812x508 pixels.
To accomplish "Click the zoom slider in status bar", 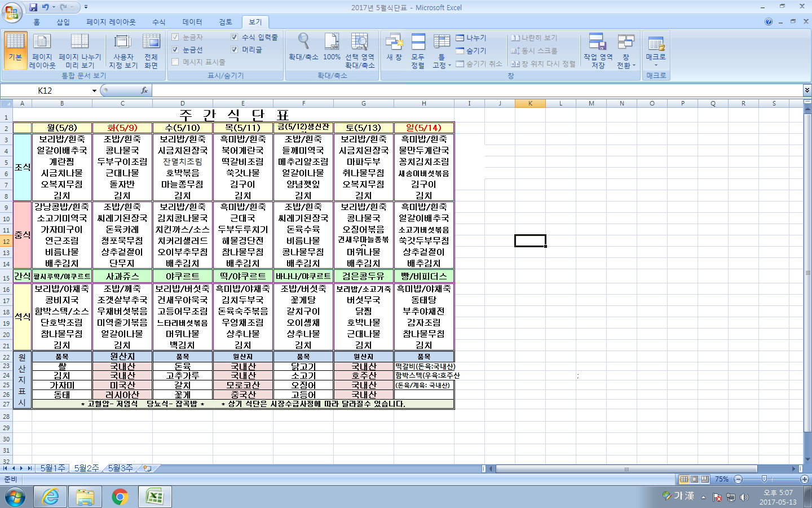I will click(764, 479).
